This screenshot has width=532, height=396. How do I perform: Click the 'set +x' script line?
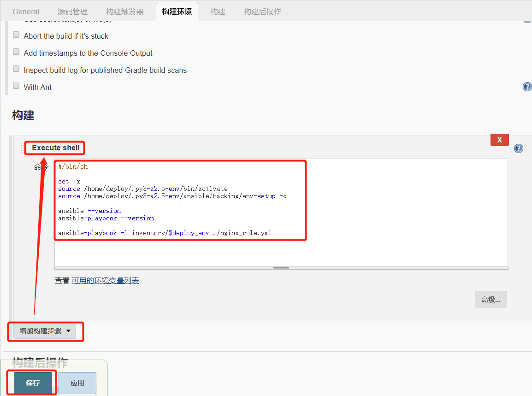(69, 181)
